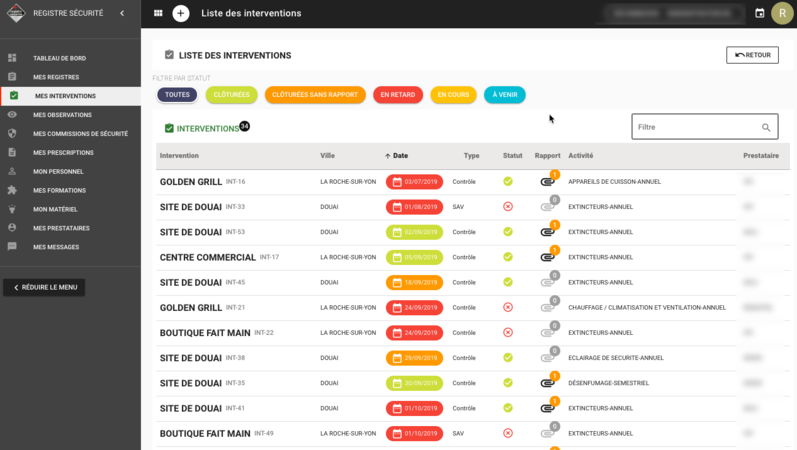
Task: Open the apps grid icon in top bar
Action: (158, 13)
